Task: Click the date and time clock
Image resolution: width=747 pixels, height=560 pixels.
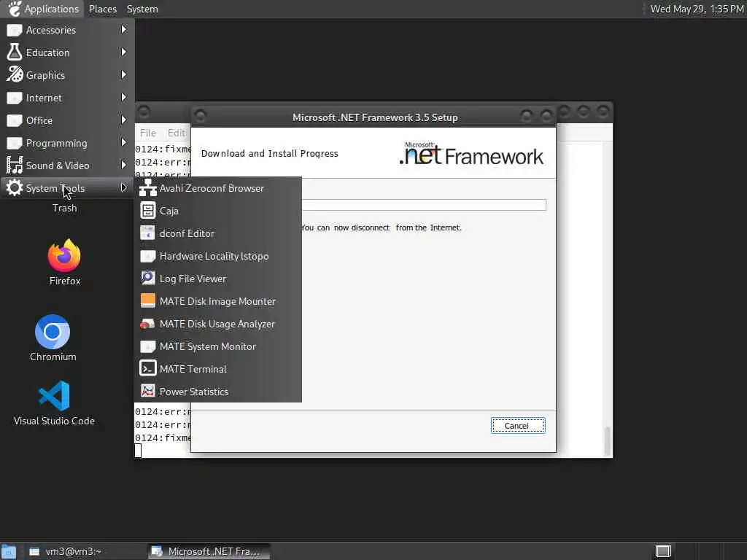Action: (x=697, y=9)
